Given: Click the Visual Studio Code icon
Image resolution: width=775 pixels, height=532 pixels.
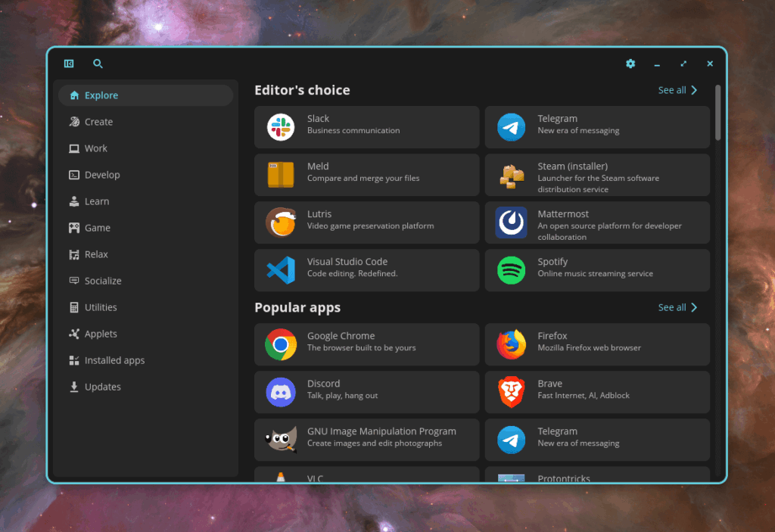Looking at the screenshot, I should click(x=281, y=270).
